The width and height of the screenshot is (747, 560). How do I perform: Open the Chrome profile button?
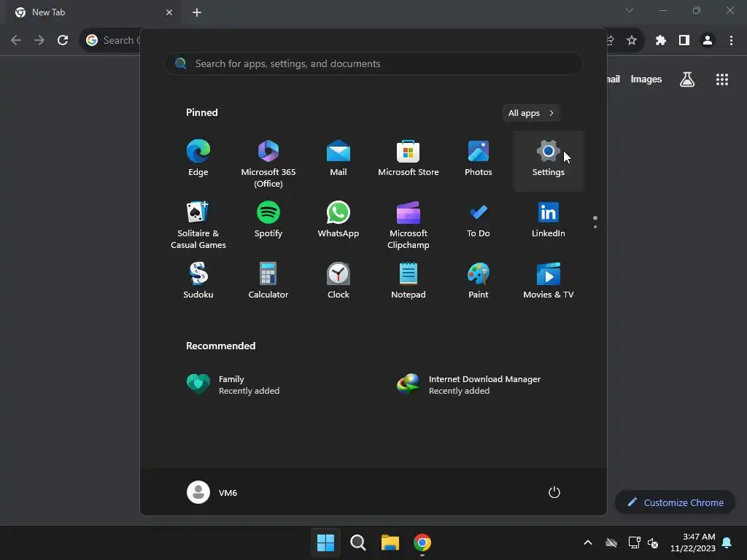point(708,41)
